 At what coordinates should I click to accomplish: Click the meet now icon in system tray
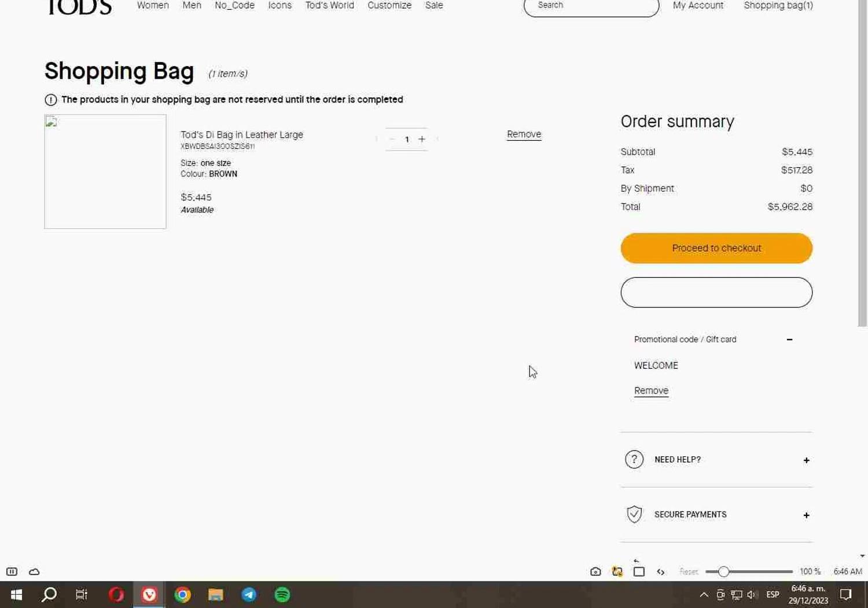pyautogui.click(x=720, y=595)
